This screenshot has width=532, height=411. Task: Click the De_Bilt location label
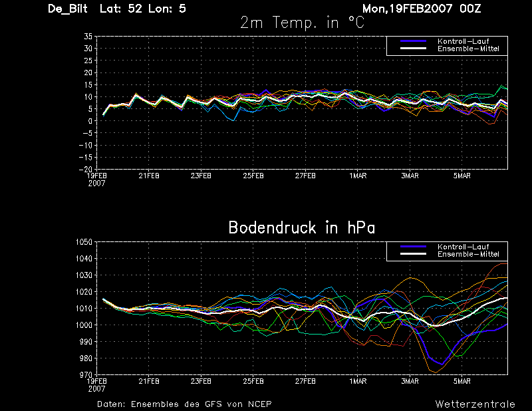tap(68, 9)
